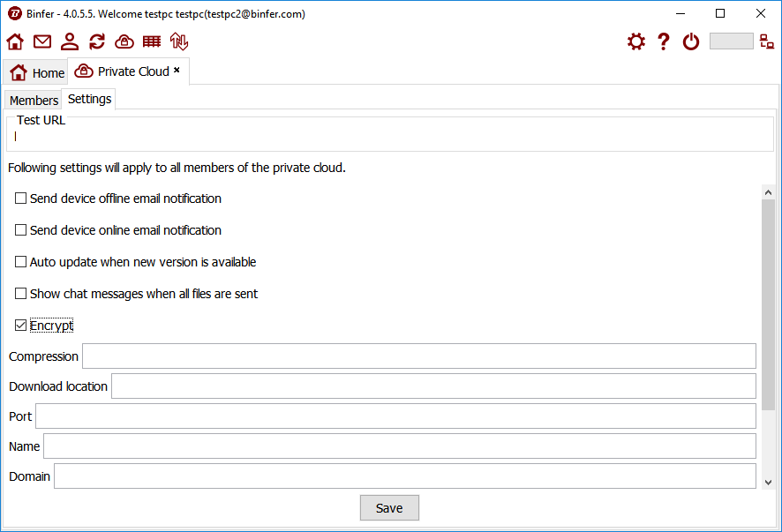Open the Home toolbar icon
This screenshot has width=782, height=532.
point(15,41)
